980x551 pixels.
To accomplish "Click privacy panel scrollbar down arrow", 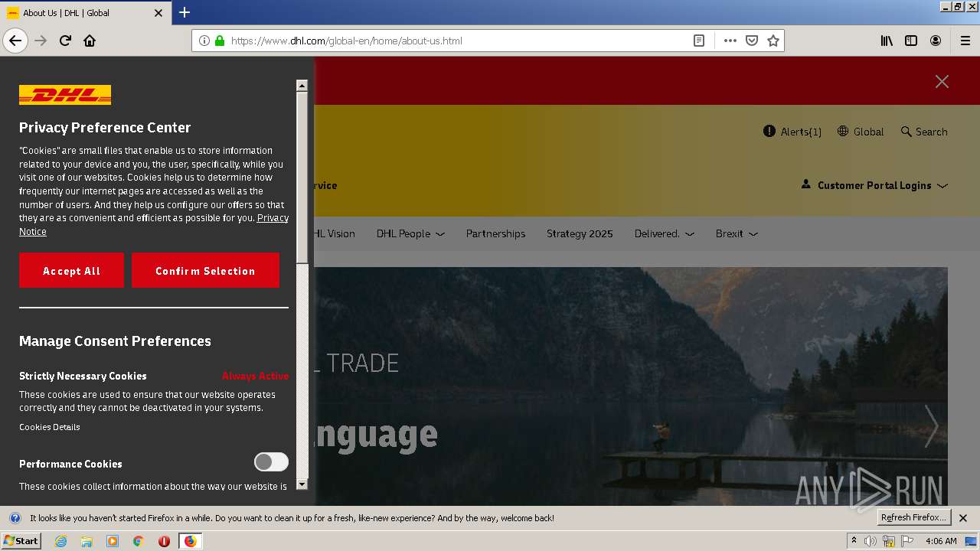I will click(302, 484).
